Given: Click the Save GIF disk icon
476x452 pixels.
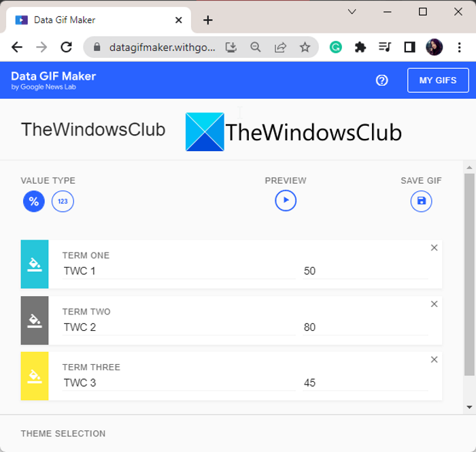Looking at the screenshot, I should pyautogui.click(x=421, y=201).
